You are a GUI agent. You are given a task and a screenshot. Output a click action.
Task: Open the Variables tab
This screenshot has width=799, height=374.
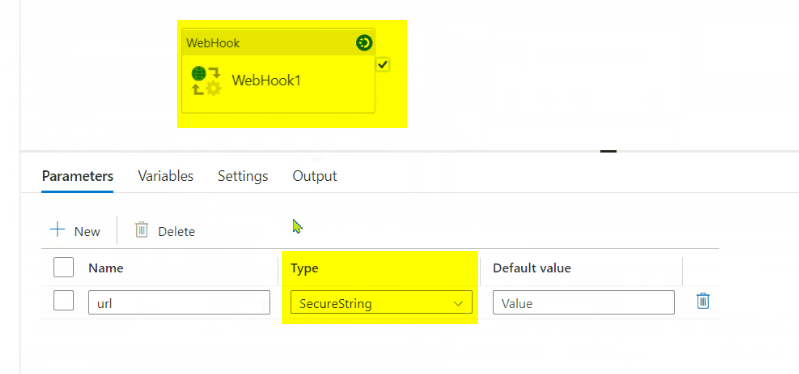point(166,176)
